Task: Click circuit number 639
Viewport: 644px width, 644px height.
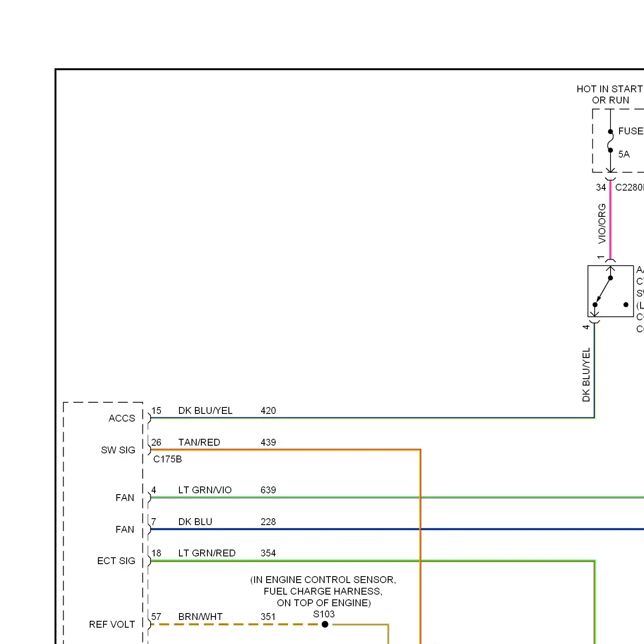Action: click(268, 490)
